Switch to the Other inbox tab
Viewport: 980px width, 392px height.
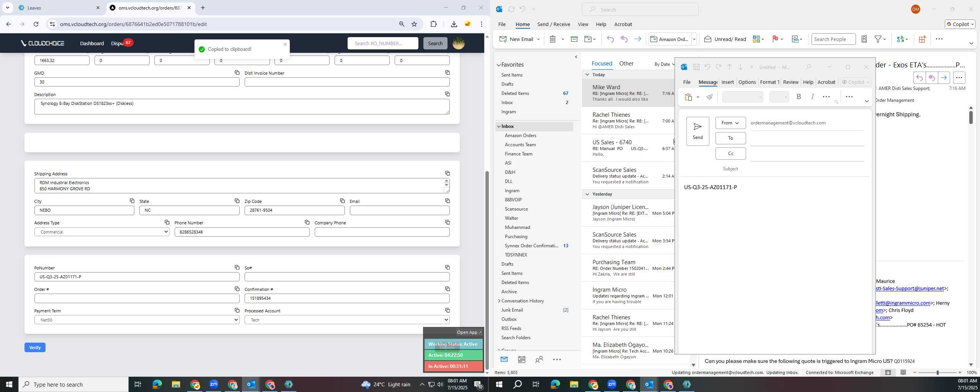click(x=626, y=64)
